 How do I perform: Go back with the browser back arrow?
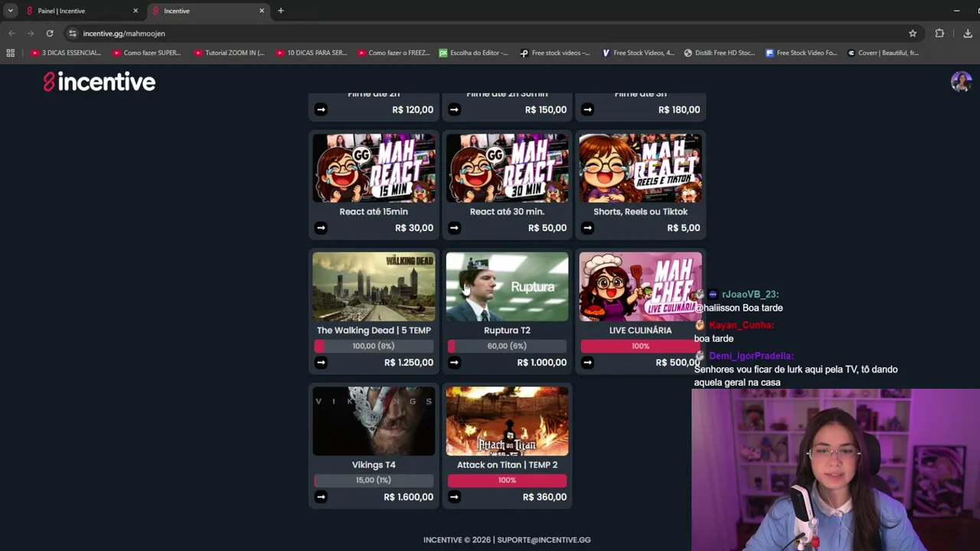pos(11,34)
